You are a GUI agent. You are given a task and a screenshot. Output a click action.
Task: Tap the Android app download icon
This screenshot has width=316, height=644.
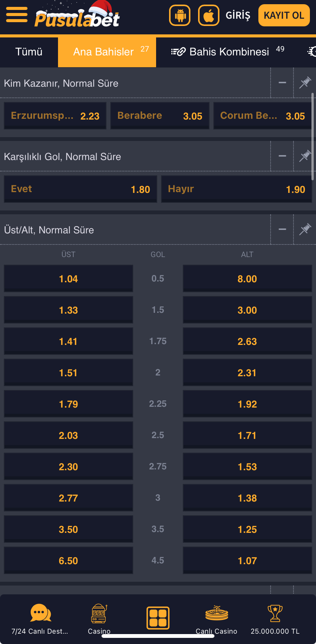(180, 15)
